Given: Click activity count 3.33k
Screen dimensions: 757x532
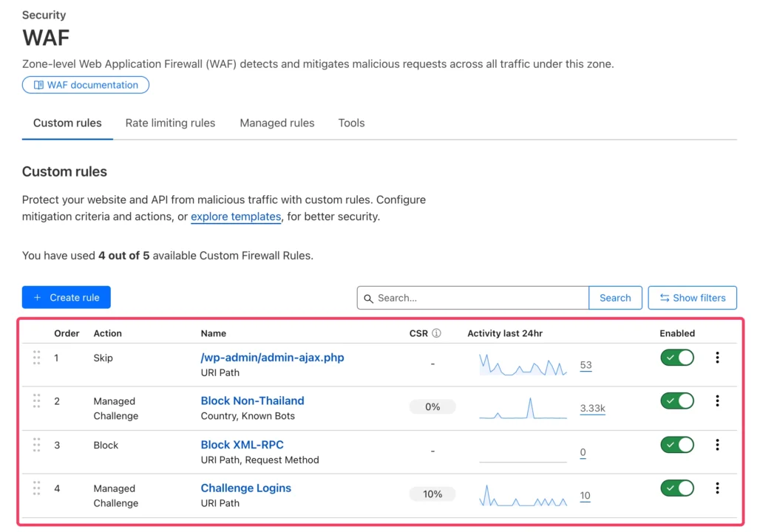Looking at the screenshot, I should (592, 409).
